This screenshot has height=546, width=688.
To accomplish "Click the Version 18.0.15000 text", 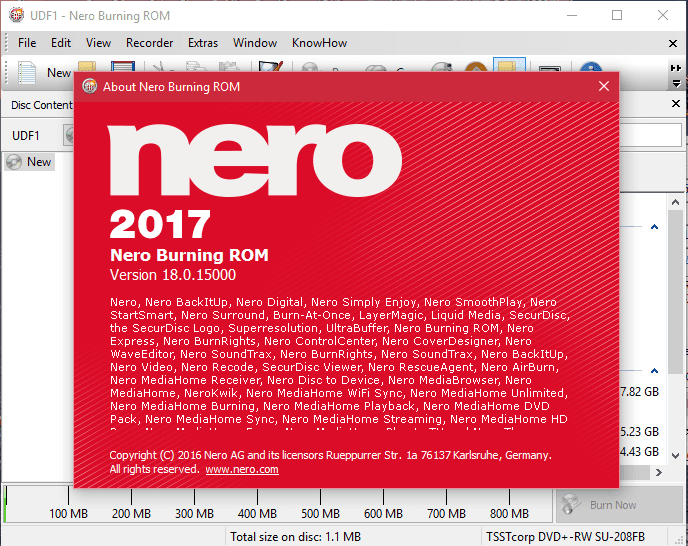I will (173, 275).
